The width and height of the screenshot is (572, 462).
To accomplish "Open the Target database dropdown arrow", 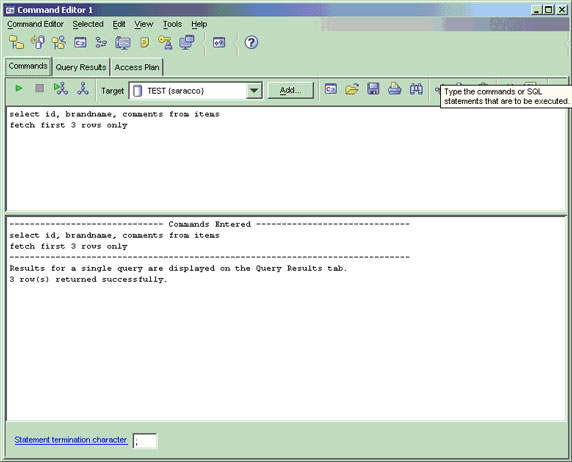I will [x=254, y=91].
